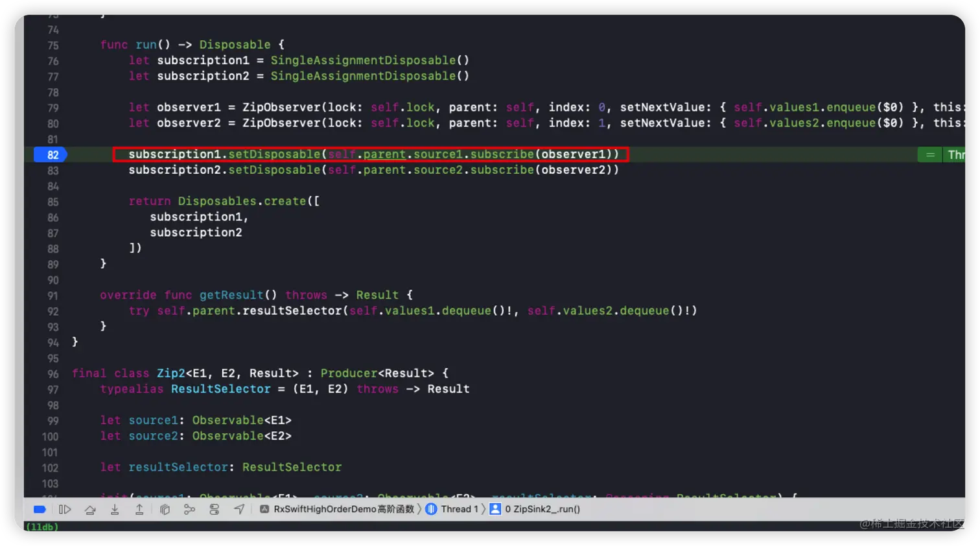Click the 'run' function name on line 75
Image resolution: width=980 pixels, height=546 pixels.
[x=146, y=45]
